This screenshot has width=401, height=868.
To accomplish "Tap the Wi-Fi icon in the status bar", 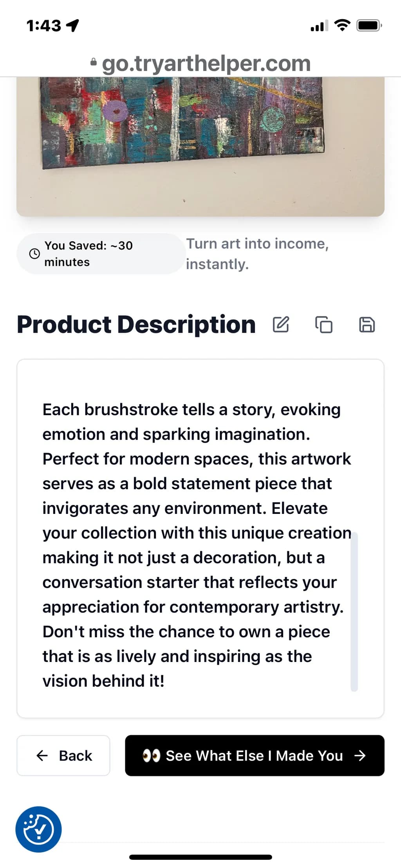I will (x=342, y=25).
